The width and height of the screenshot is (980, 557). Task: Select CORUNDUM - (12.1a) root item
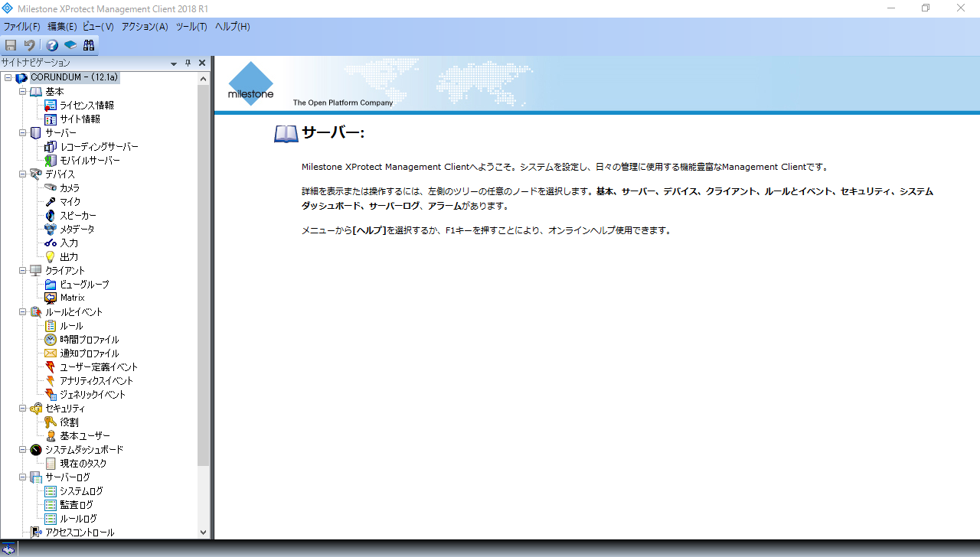[74, 78]
